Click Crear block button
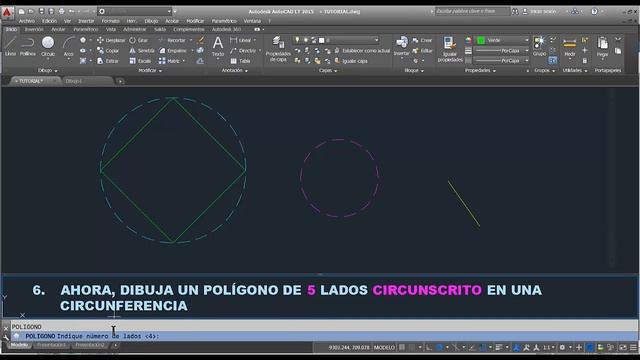Screen dimensions: 640x360 pyautogui.click(x=422, y=40)
